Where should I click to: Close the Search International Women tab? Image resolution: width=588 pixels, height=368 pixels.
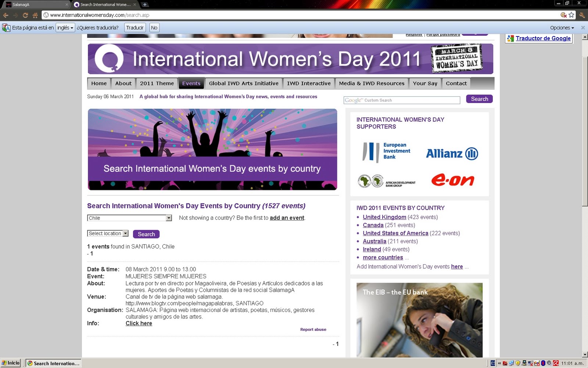tap(135, 4)
